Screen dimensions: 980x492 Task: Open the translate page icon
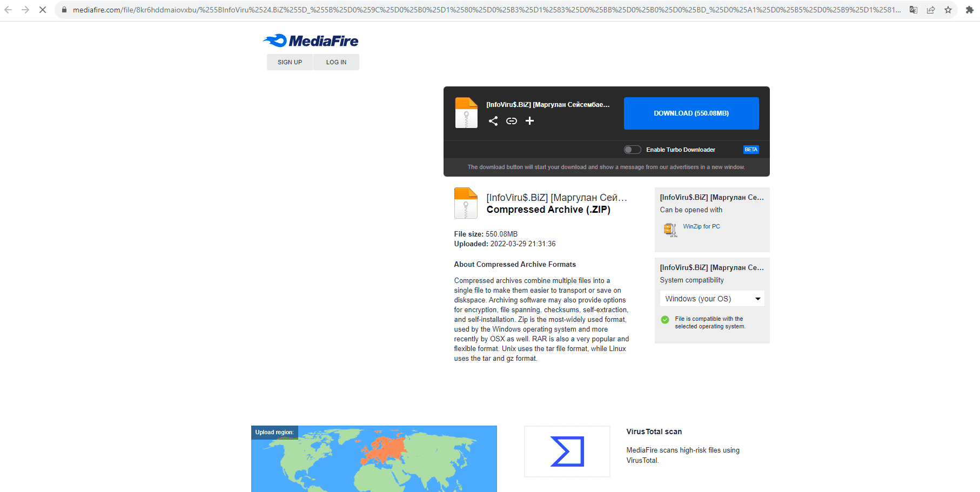point(914,10)
